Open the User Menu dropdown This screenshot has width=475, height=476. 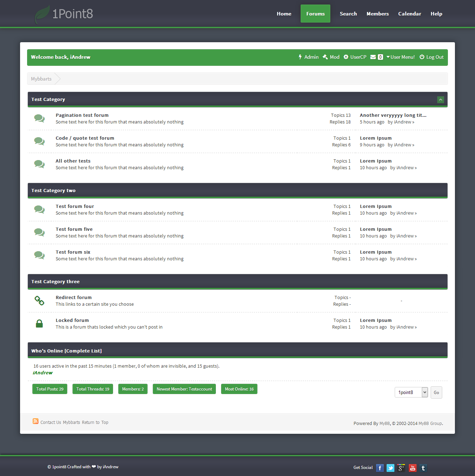[x=400, y=57]
